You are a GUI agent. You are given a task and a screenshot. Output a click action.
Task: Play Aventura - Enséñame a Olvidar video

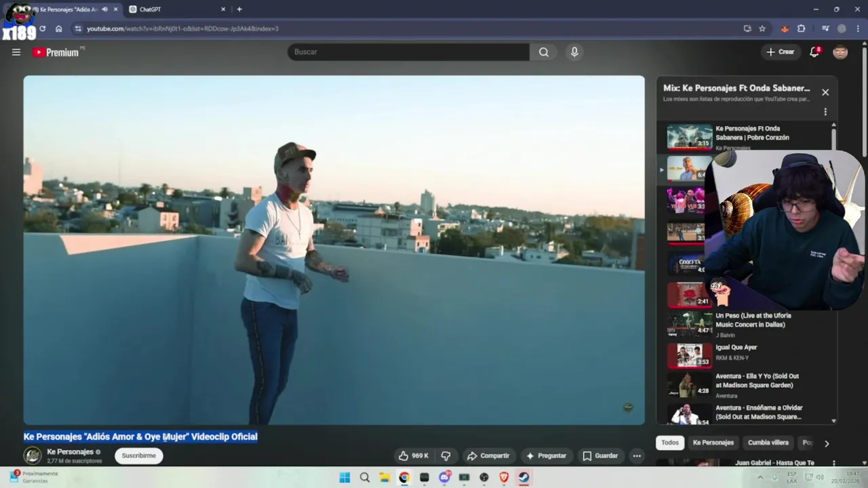pos(746,415)
